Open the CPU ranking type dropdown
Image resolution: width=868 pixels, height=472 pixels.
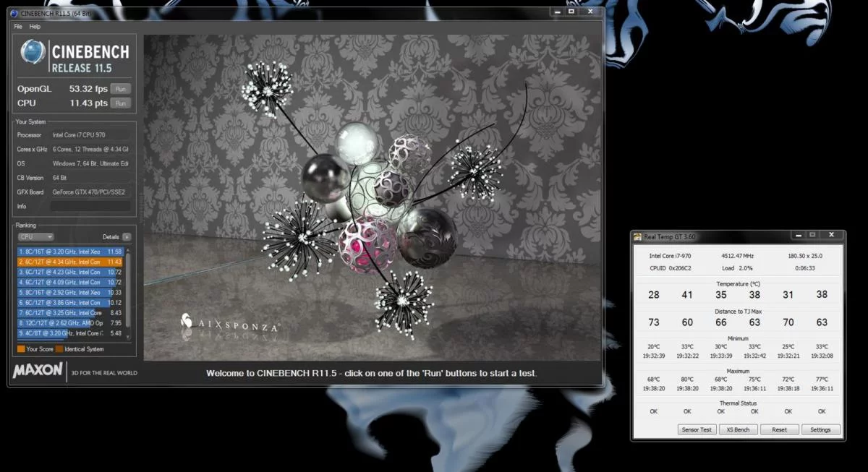click(x=35, y=237)
